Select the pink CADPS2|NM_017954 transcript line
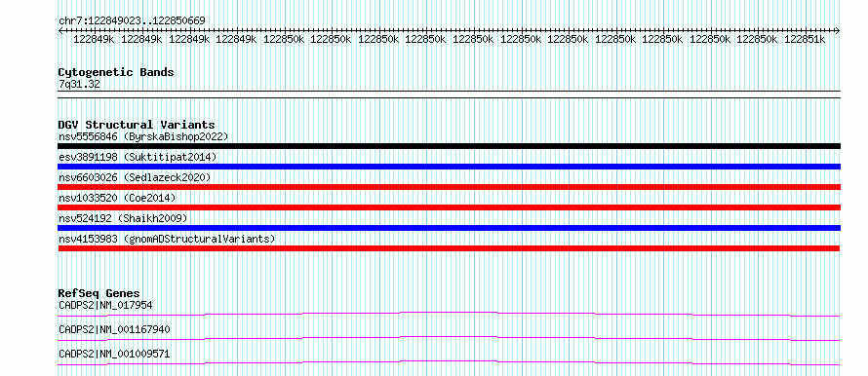Screen dimensions: 868x376 tap(449, 314)
